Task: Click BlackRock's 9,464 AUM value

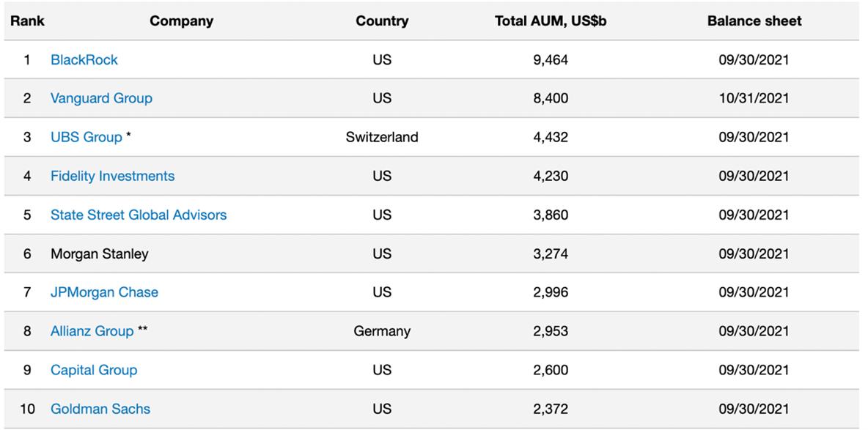Action: tap(551, 59)
